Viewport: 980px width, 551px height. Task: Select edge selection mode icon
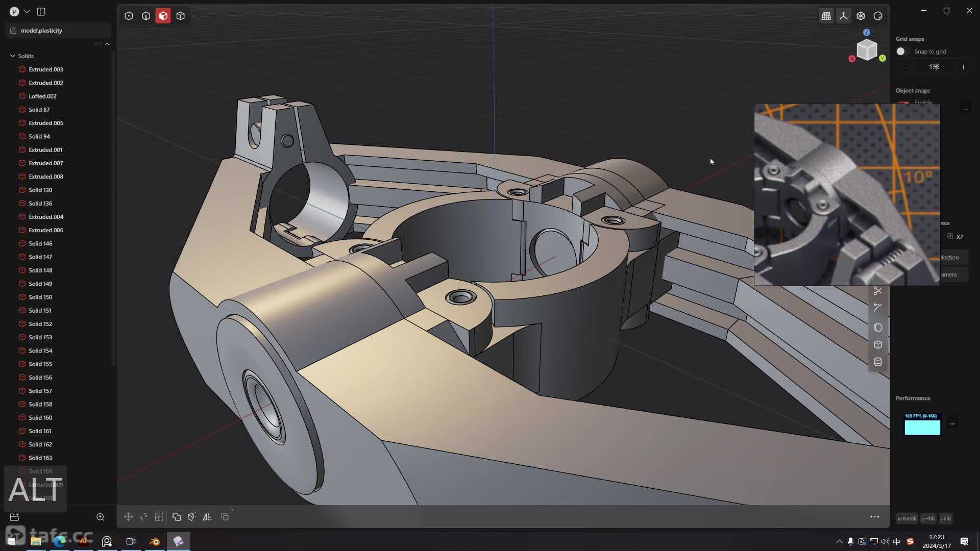pyautogui.click(x=146, y=16)
